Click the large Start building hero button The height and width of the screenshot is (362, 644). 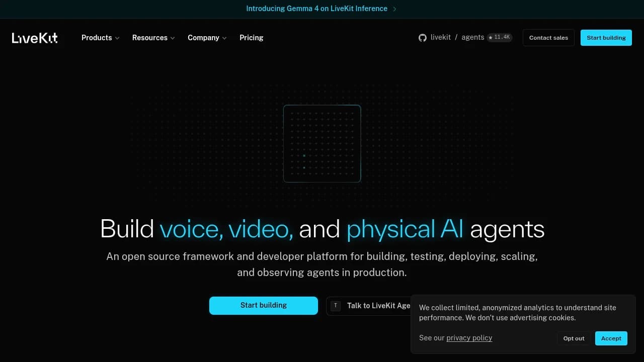tap(264, 306)
